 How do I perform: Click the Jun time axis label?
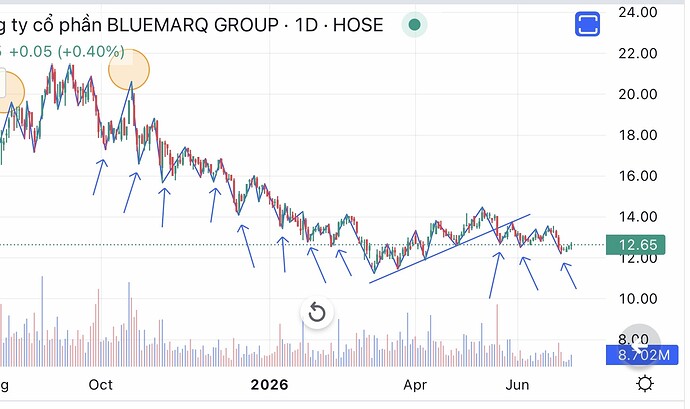(518, 385)
